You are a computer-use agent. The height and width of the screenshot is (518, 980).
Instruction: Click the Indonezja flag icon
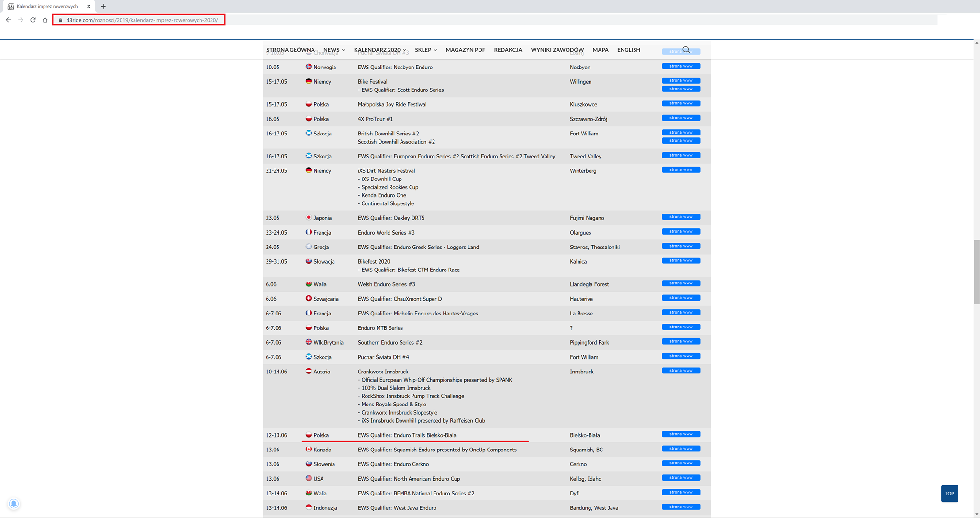[x=309, y=507]
